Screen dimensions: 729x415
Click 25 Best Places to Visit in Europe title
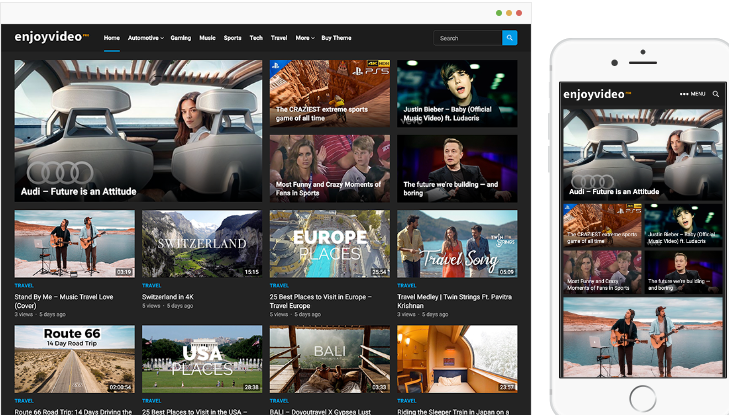[x=320, y=301]
